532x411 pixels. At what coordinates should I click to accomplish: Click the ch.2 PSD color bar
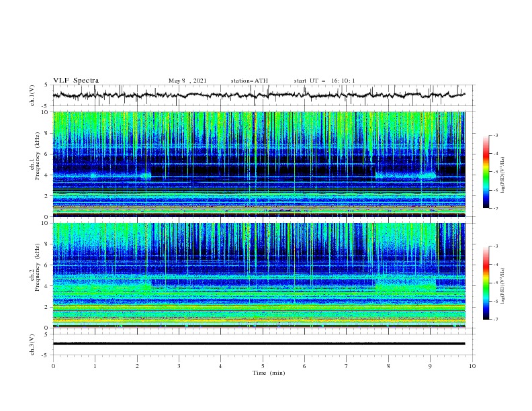tap(486, 283)
